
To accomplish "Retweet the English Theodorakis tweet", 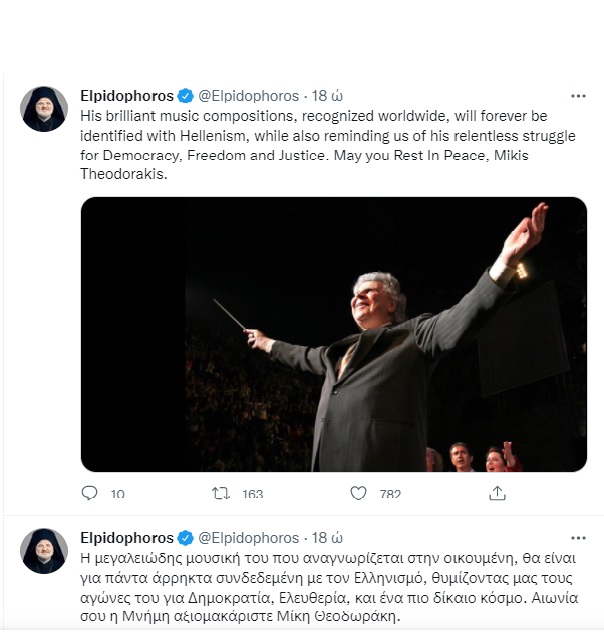I will click(x=222, y=493).
